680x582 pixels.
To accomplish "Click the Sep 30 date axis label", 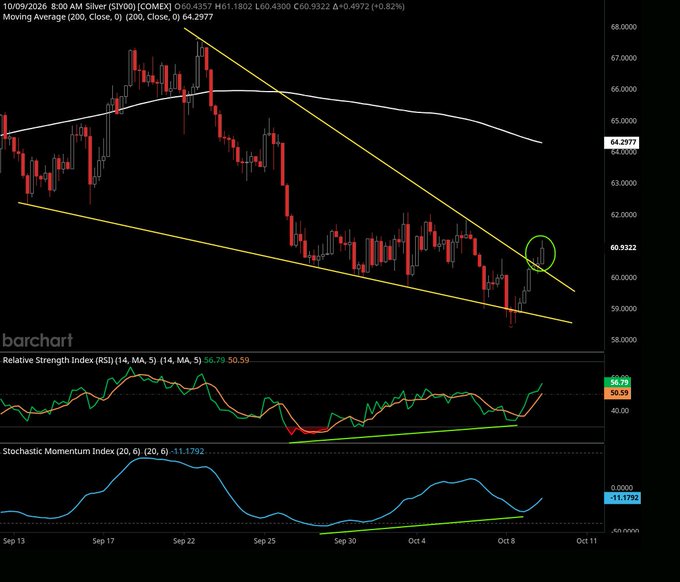I will click(x=345, y=541).
